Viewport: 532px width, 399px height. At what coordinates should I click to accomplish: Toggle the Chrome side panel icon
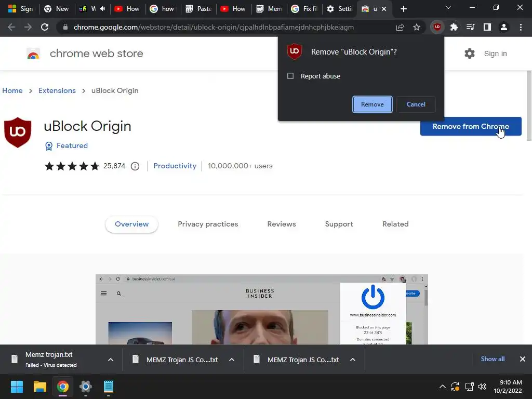(x=487, y=27)
